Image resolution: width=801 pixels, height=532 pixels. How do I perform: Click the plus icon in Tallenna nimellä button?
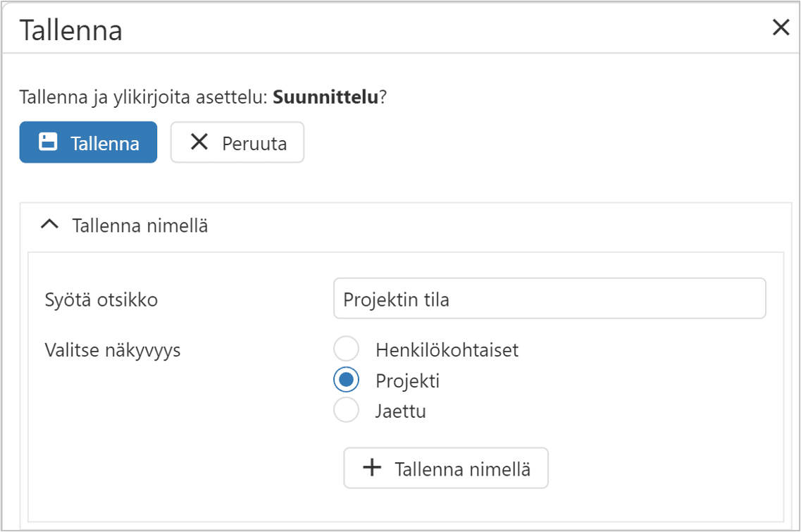tap(371, 468)
